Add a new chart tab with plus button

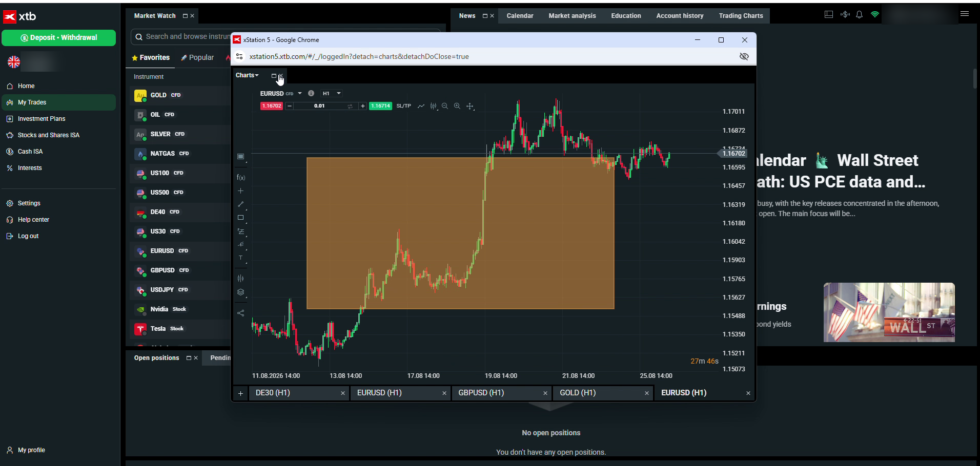coord(240,393)
